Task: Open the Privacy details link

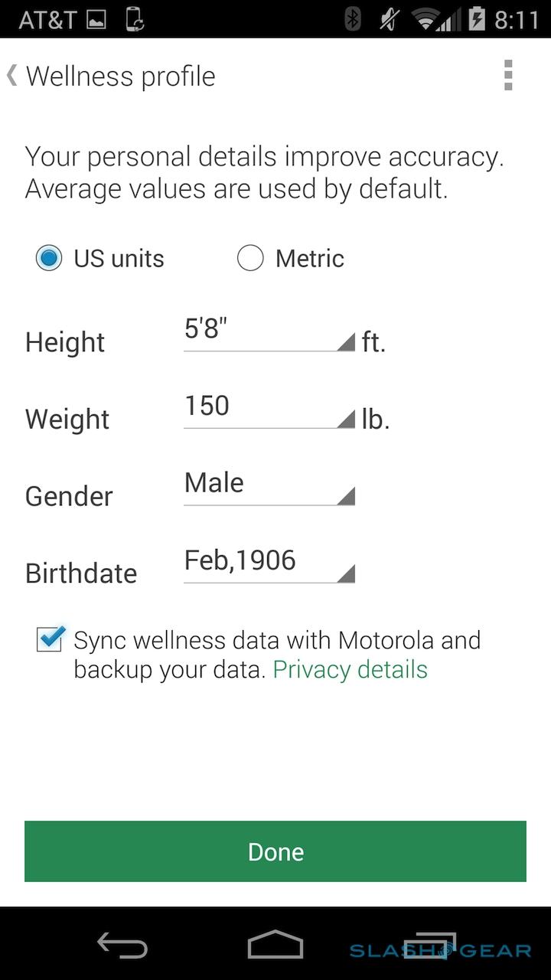Action: pos(350,670)
